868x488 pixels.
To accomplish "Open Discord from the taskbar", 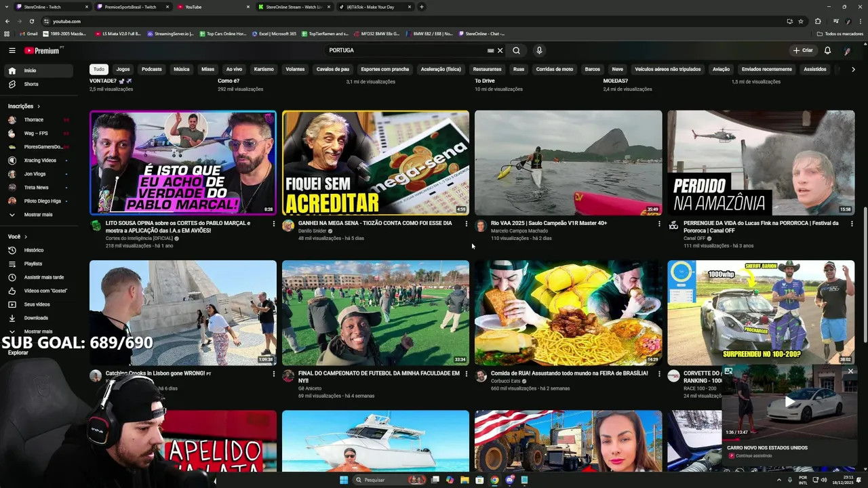I will 509,480.
